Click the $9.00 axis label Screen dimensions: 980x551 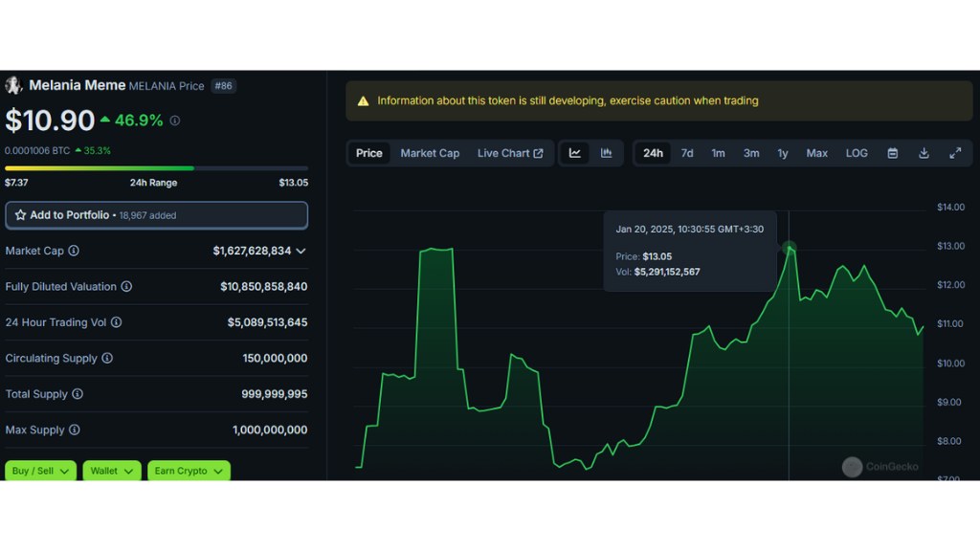[x=948, y=403]
